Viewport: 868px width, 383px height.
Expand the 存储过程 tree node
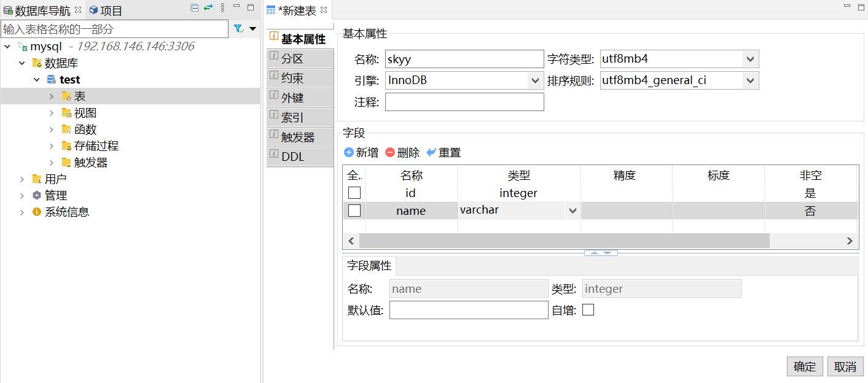(52, 146)
